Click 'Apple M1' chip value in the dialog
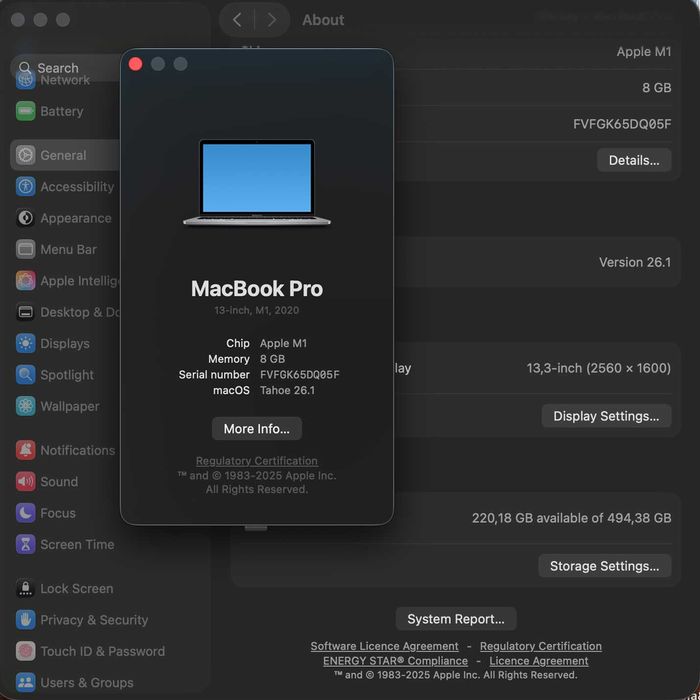 tap(283, 343)
